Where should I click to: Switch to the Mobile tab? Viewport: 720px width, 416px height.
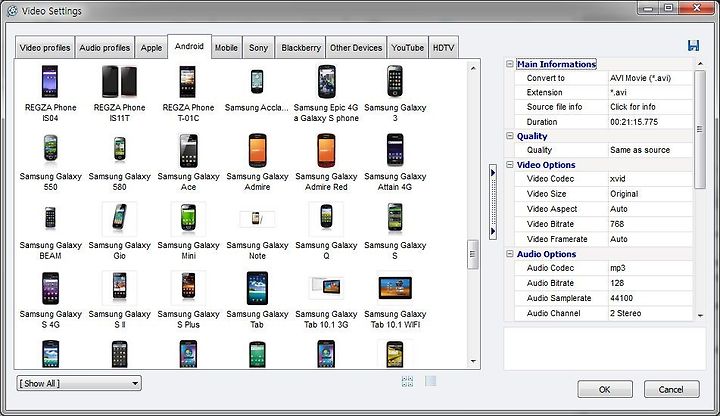point(226,48)
